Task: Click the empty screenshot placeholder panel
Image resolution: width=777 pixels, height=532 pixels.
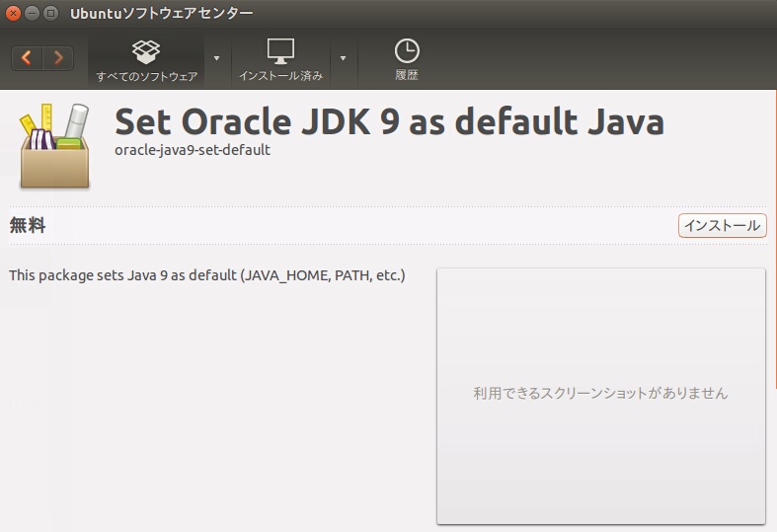Action: click(601, 396)
